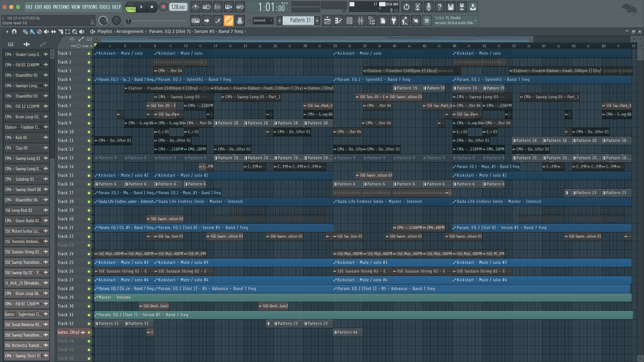This screenshot has width=644, height=362.
Task: Toggle the metronome icon
Action: click(196, 7)
